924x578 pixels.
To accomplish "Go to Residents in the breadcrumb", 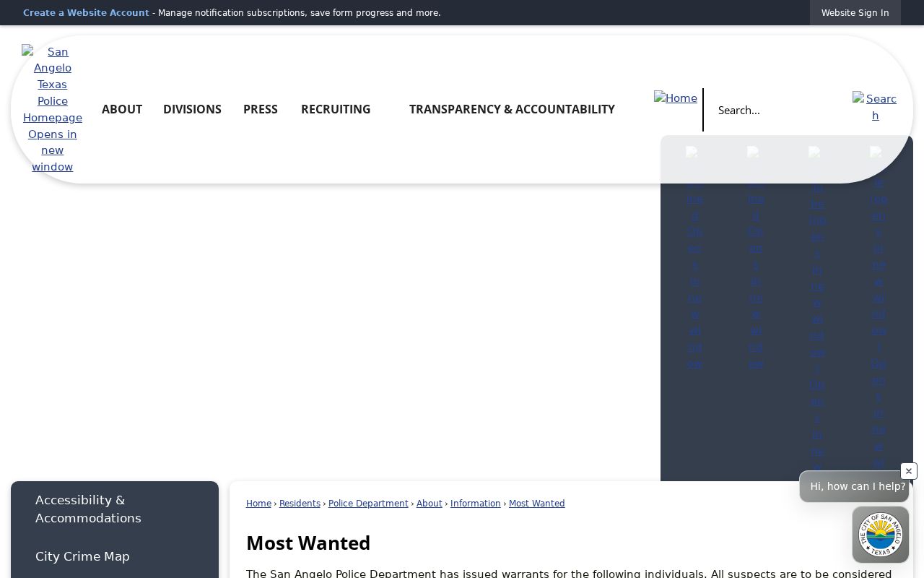I will (300, 504).
